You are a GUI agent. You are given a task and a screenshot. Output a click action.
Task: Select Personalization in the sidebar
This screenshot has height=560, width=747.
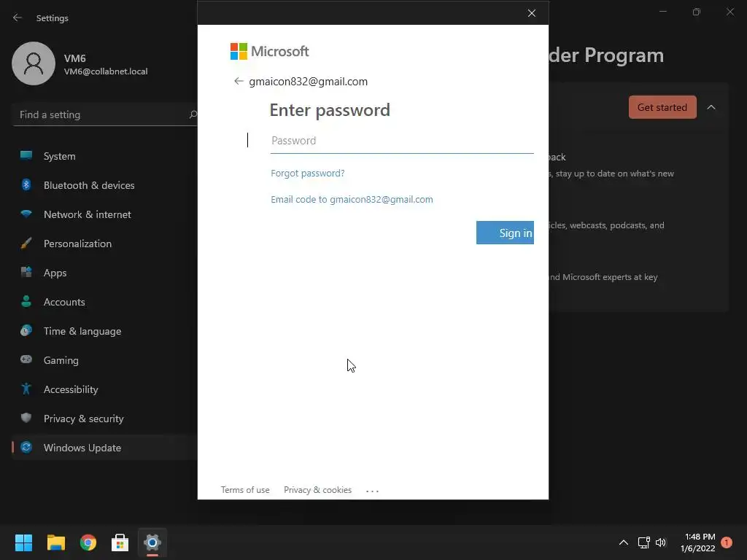tap(104, 244)
